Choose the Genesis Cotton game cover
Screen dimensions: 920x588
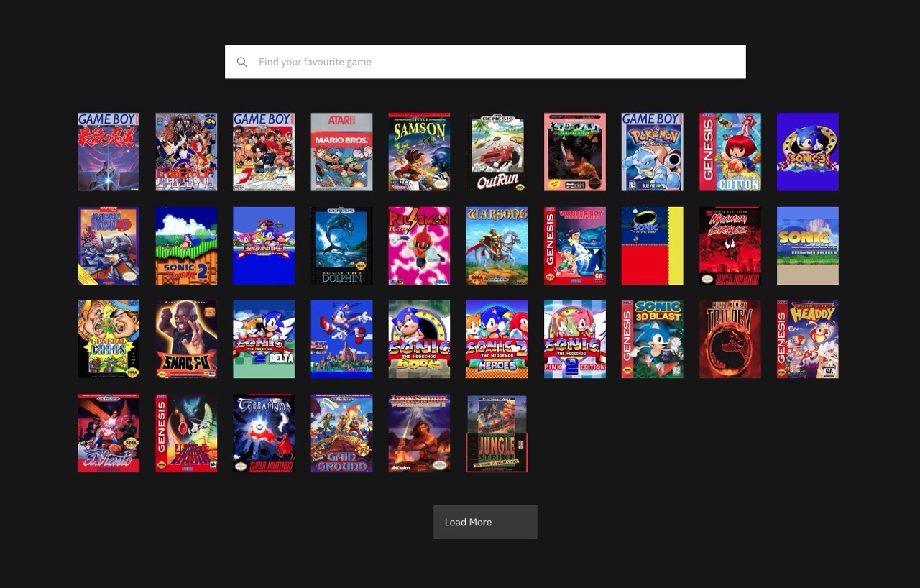coord(730,152)
